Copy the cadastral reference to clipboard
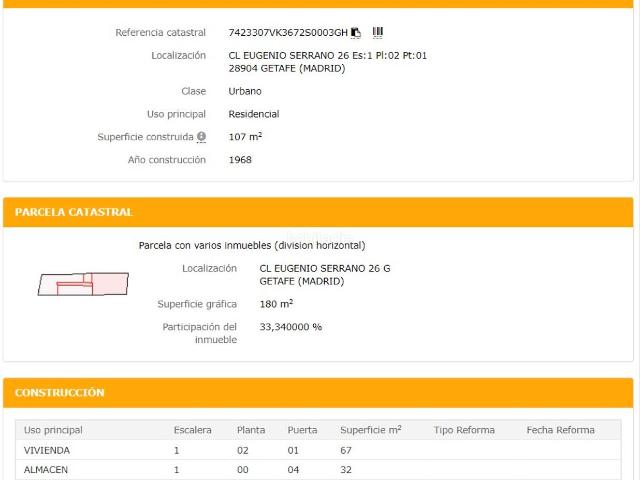Image resolution: width=640 pixels, height=480 pixels. 356,33
